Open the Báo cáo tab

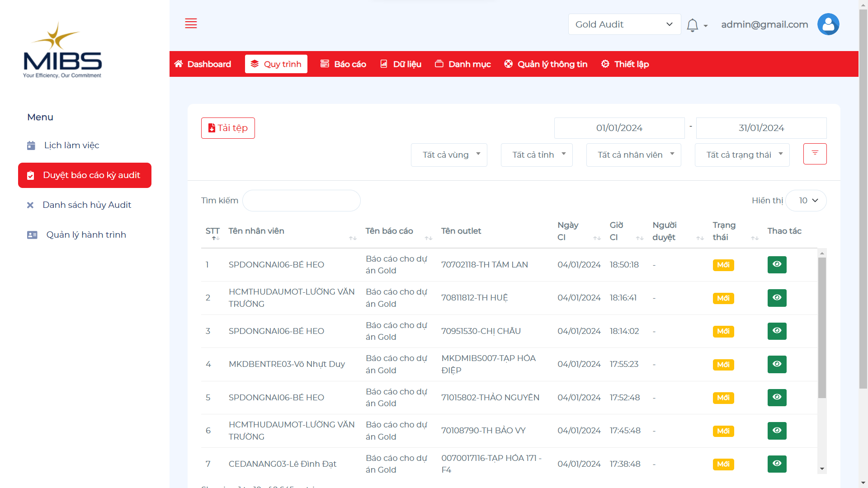343,64
